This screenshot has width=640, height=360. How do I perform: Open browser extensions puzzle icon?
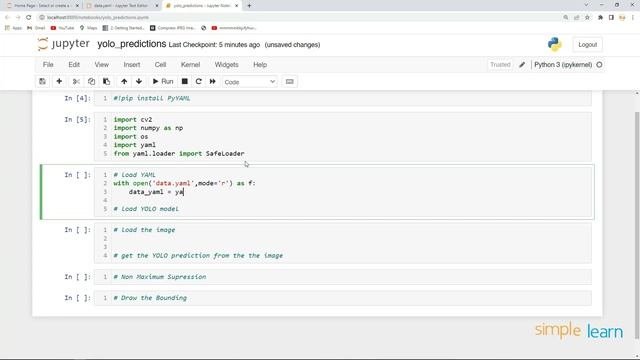point(600,18)
